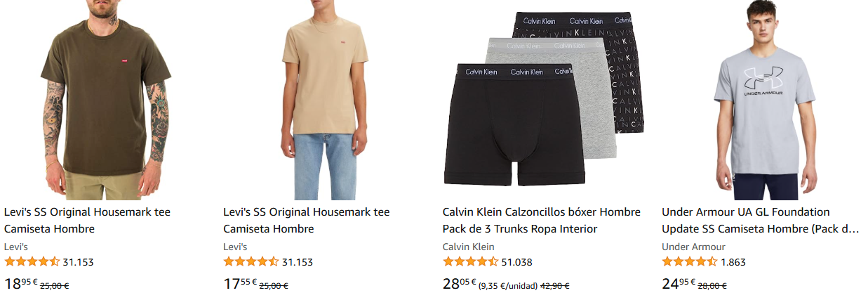Open second Levi's SS Original Housemark tee title
Screen dimensions: 868x293
[x=307, y=220]
